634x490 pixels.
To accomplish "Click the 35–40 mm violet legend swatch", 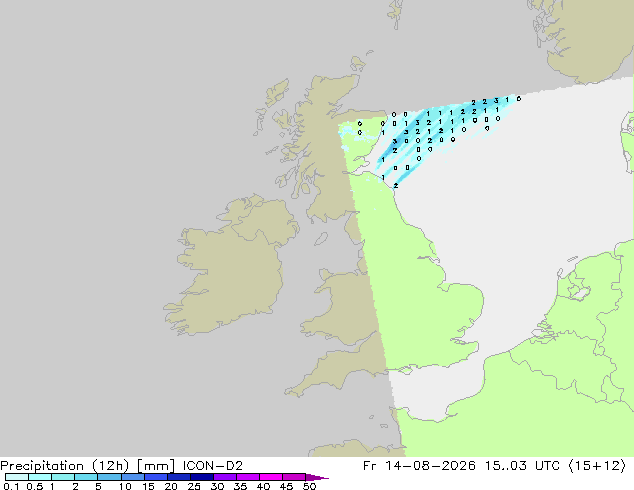I will coord(248,477).
